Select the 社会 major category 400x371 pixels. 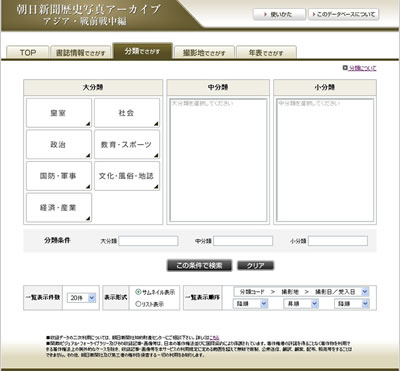click(x=127, y=113)
